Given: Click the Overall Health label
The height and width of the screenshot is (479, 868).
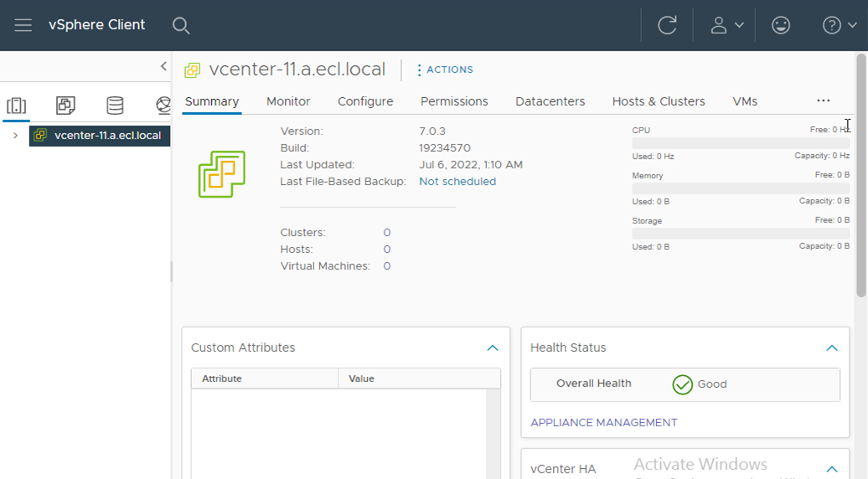Looking at the screenshot, I should [x=593, y=384].
